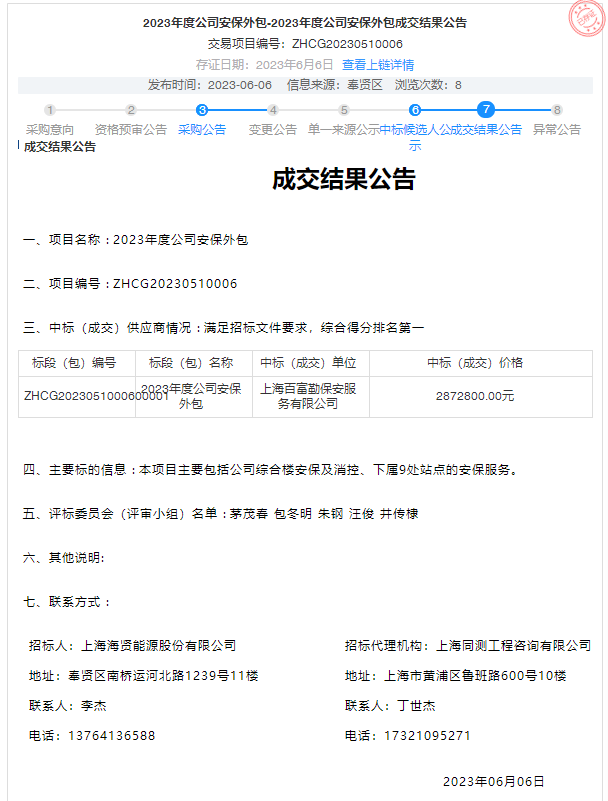Screen dimensions: 608x801
Task: Click the page title 2023年度公司安保外包成交结果公告
Action: (305, 22)
